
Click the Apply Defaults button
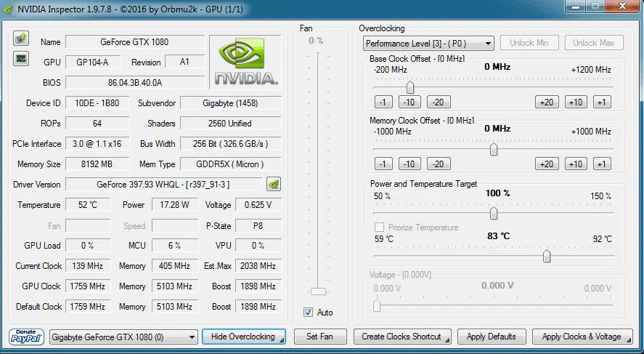[492, 337]
